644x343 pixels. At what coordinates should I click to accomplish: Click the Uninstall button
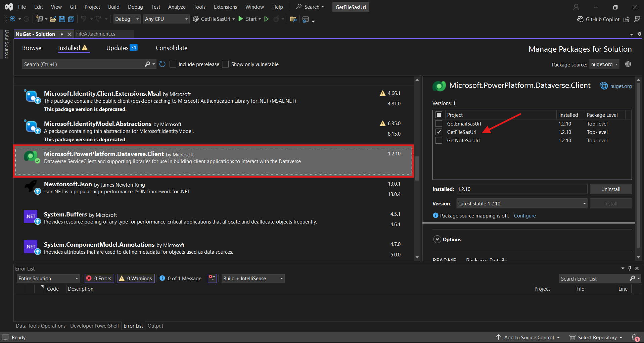pos(610,189)
